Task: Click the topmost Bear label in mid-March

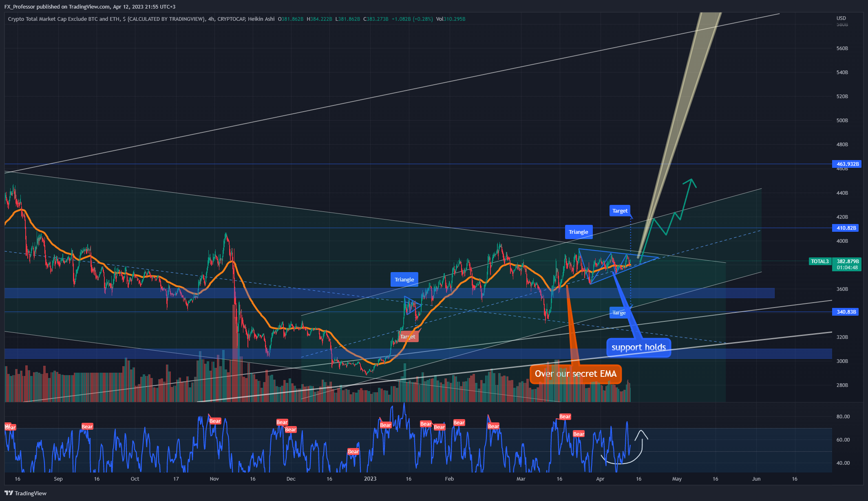Action: coord(565,416)
